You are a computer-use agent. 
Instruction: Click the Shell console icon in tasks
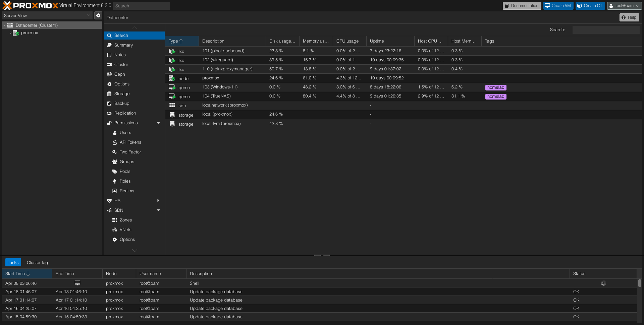(x=77, y=283)
